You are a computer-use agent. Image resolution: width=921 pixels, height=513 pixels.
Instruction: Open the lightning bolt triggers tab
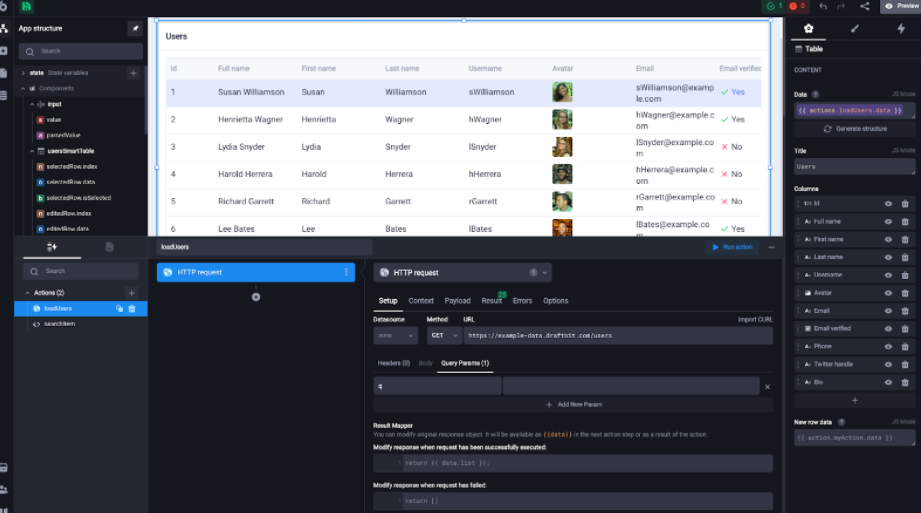[900, 29]
